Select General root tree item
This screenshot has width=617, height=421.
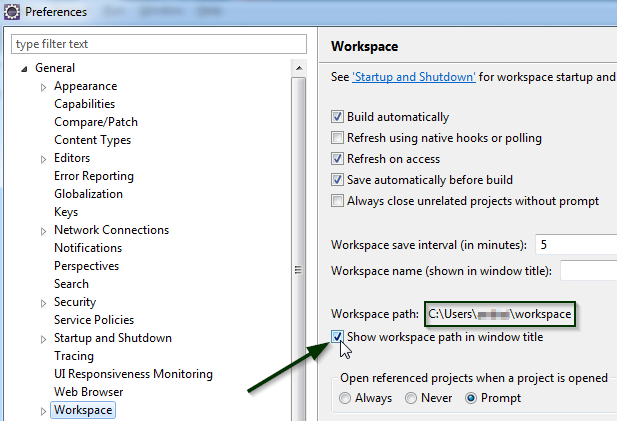tap(55, 68)
